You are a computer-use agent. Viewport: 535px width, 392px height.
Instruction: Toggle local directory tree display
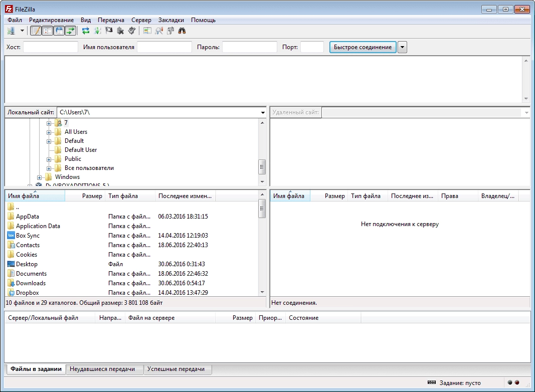click(x=48, y=31)
